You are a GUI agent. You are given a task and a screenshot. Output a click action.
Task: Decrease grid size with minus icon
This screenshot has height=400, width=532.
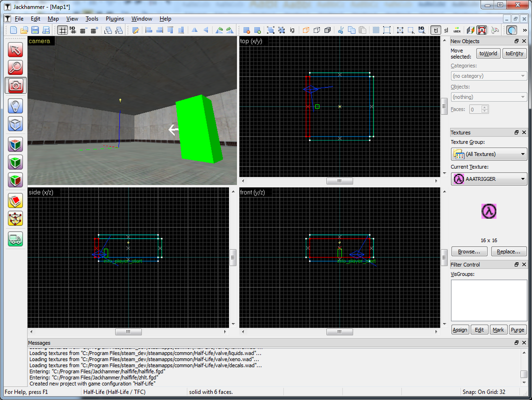(x=83, y=30)
